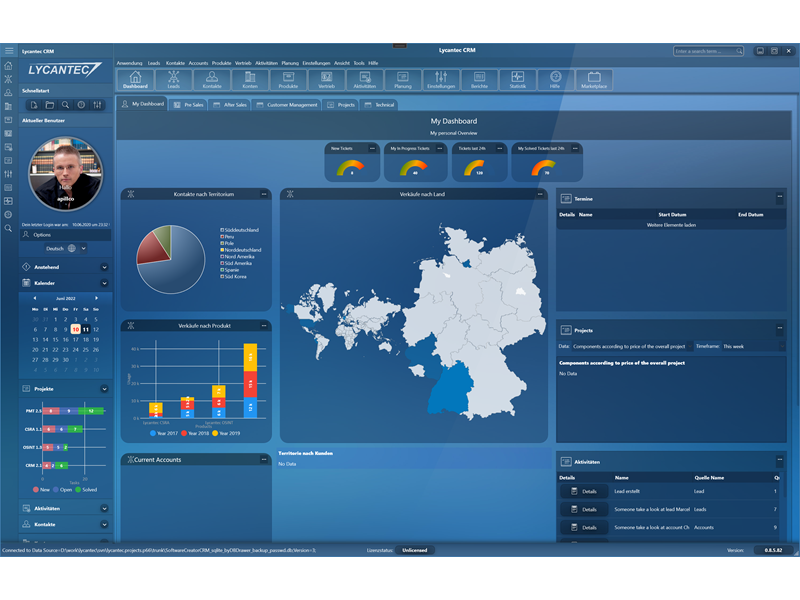Click the Aktivitäten ribbon toolbar button
The image size is (800, 600).
365,80
